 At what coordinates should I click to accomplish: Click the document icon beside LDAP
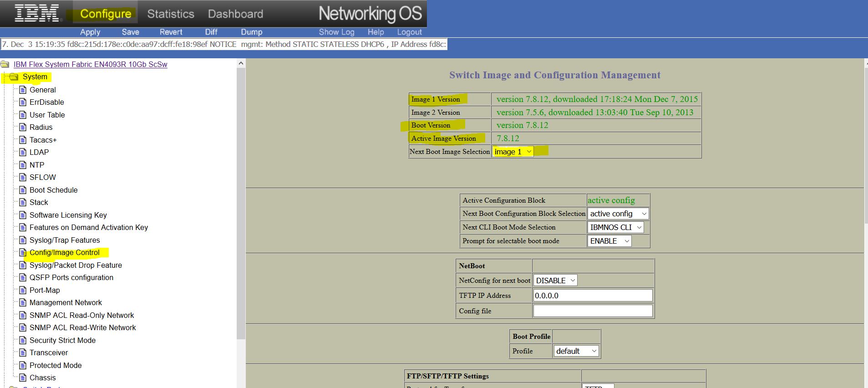[x=23, y=152]
